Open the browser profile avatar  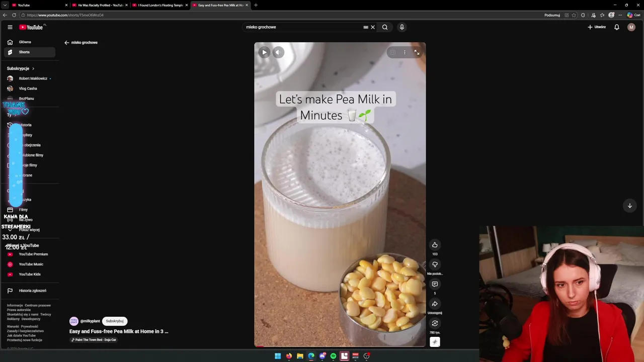pyautogui.click(x=611, y=15)
